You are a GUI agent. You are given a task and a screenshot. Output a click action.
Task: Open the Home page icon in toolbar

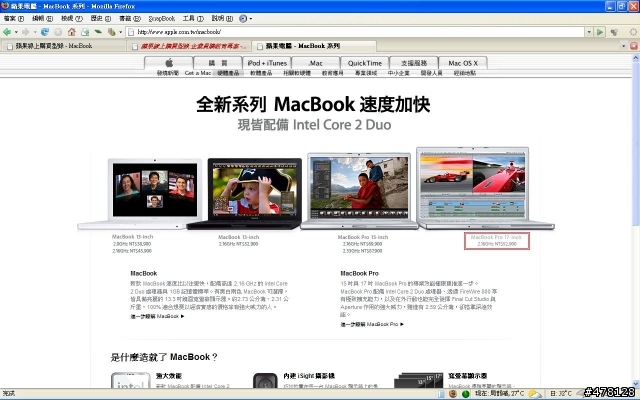pyautogui.click(x=71, y=32)
